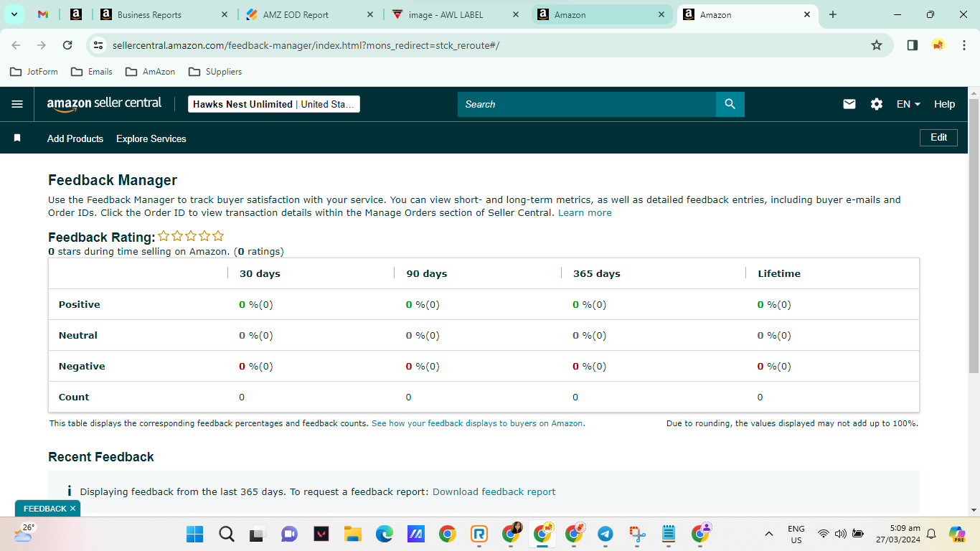Viewport: 980px width, 551px height.
Task: Open the Learn more link
Action: pyautogui.click(x=585, y=212)
